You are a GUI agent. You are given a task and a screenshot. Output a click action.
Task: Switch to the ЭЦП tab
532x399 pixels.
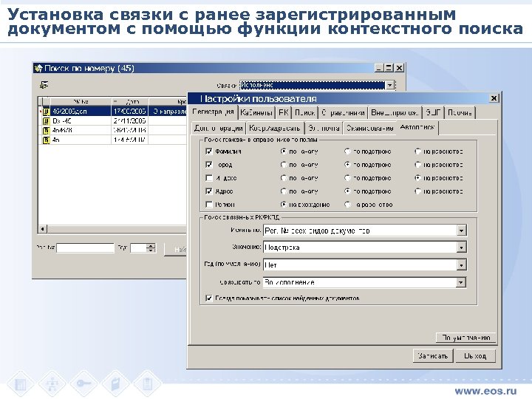(x=433, y=112)
